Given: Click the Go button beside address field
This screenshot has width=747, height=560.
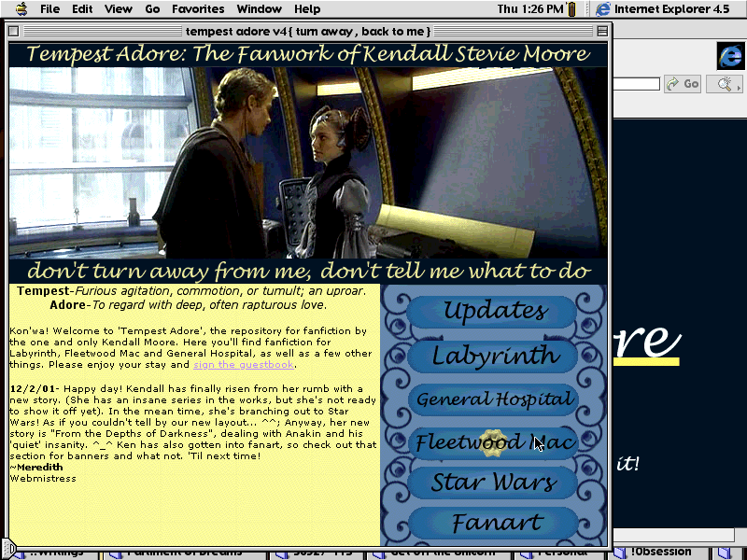Looking at the screenshot, I should coord(683,84).
